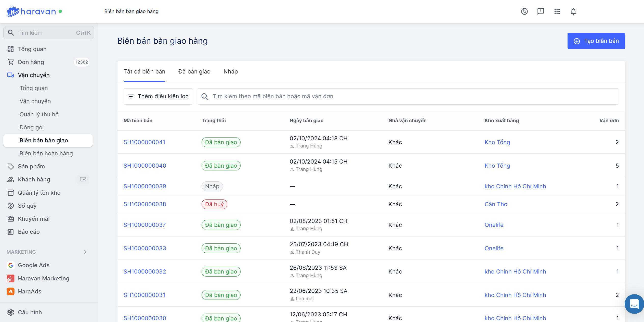
Task: Switch to the Đã bàn giao tab
Action: (x=194, y=72)
